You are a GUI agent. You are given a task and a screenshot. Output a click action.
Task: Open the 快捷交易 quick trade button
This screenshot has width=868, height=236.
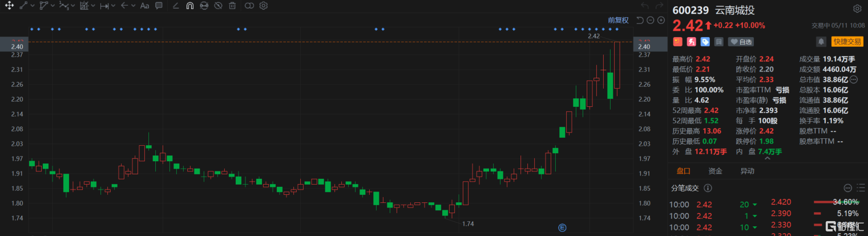coord(847,42)
